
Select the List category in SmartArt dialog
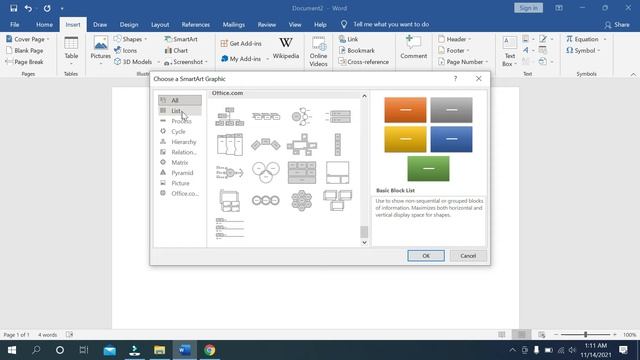[x=180, y=111]
